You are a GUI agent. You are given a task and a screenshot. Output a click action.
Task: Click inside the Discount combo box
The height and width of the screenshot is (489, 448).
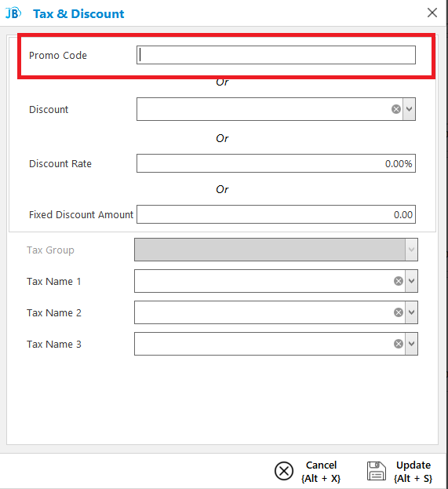pos(264,109)
